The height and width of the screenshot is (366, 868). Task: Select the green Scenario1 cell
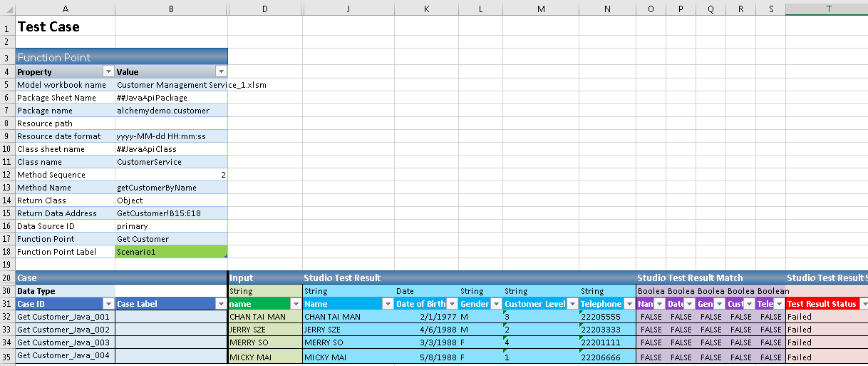[x=171, y=252]
